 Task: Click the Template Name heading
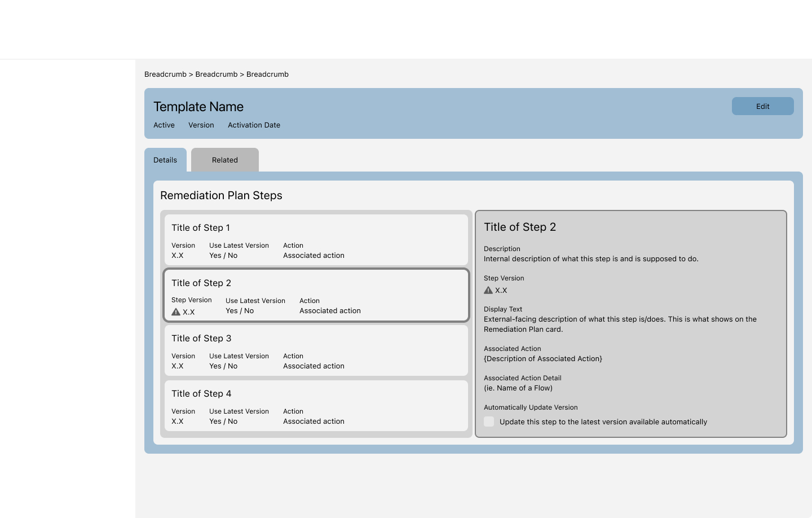[x=198, y=107]
